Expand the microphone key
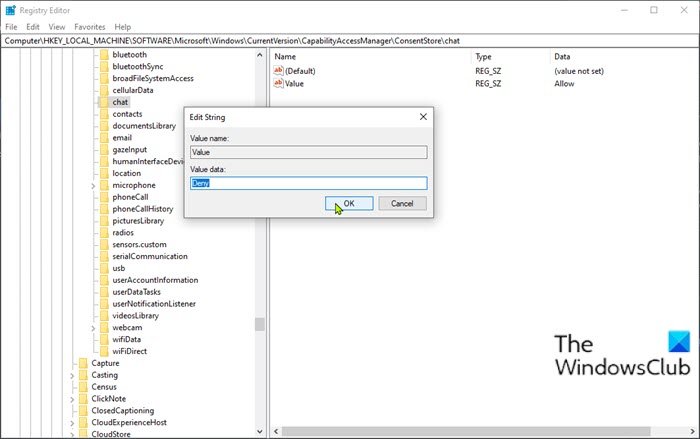Image resolution: width=700 pixels, height=439 pixels. pos(93,186)
